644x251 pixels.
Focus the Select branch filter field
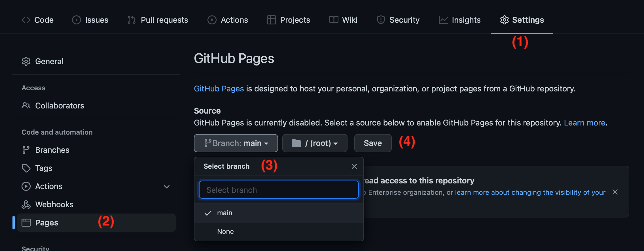click(279, 190)
